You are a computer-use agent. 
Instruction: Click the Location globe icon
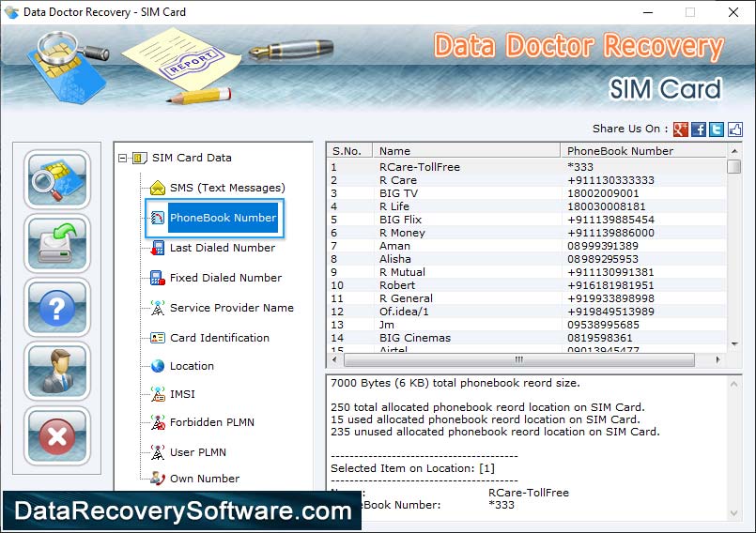158,366
